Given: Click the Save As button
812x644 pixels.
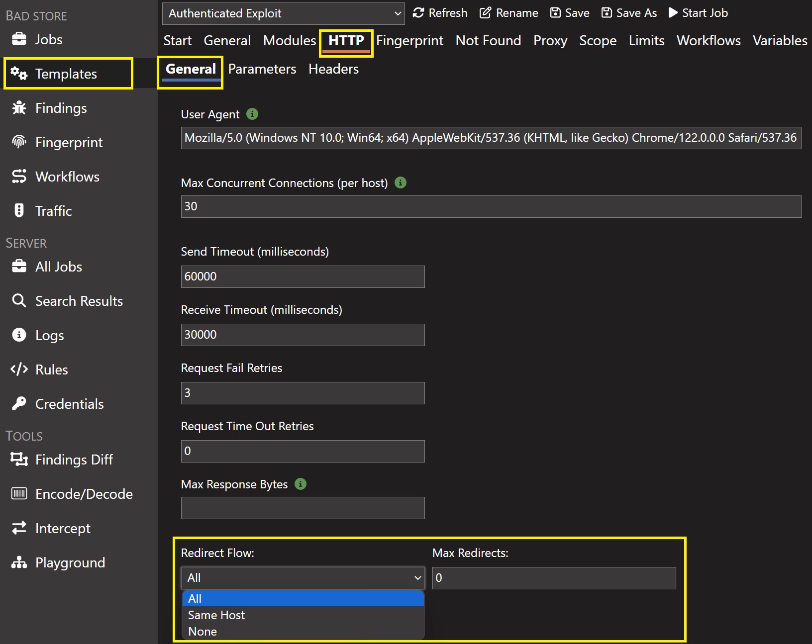Looking at the screenshot, I should coord(629,13).
